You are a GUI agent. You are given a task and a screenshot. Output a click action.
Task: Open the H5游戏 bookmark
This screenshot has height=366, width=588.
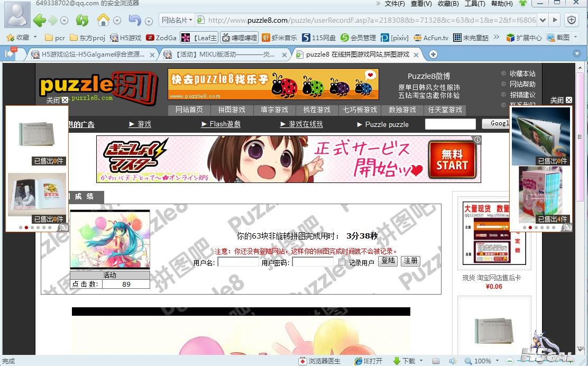pos(126,38)
